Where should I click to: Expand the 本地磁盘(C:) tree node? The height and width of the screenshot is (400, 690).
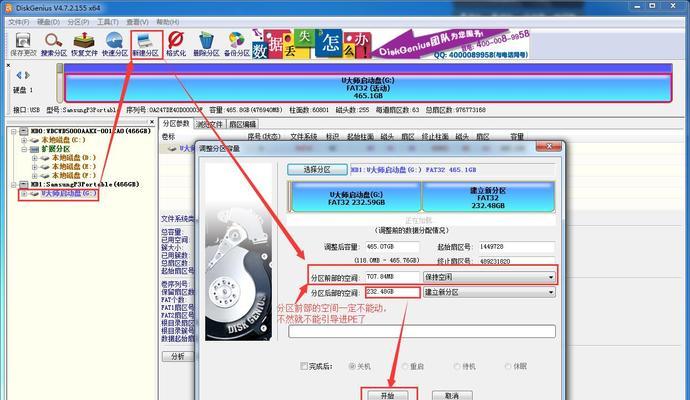click(24, 140)
